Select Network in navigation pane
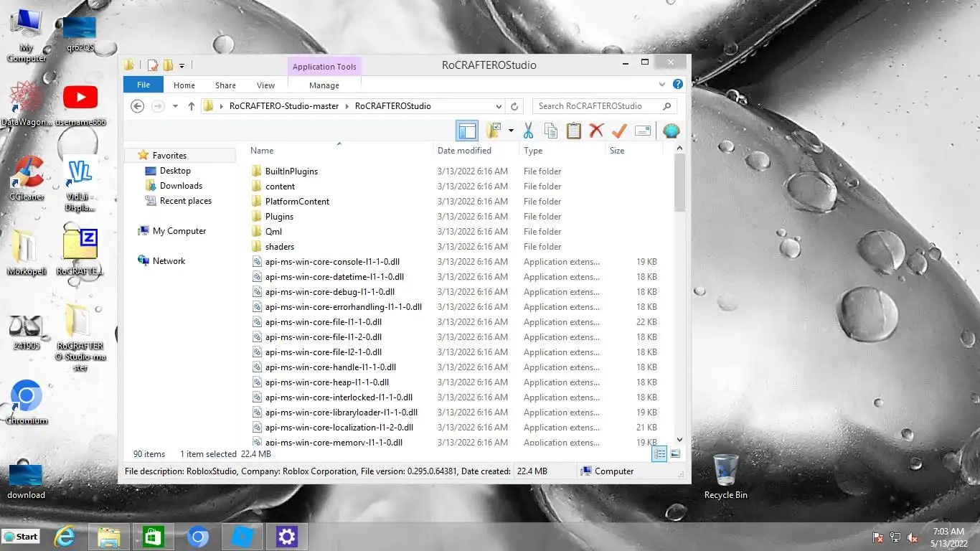The image size is (980, 551). click(169, 261)
